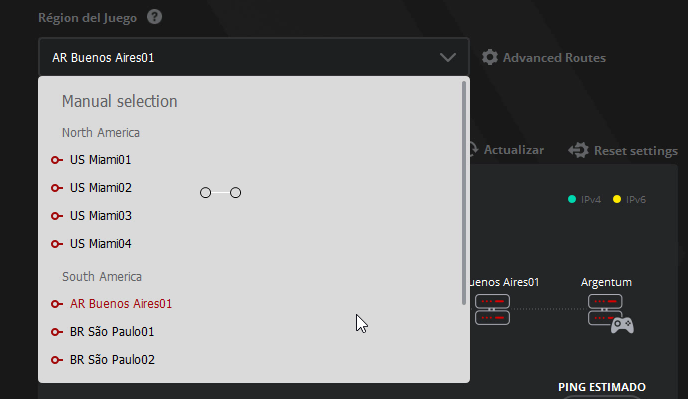Screen dimensions: 688x399
Task: Click the Buenos Aires01 server node icon
Action: pyautogui.click(x=492, y=309)
